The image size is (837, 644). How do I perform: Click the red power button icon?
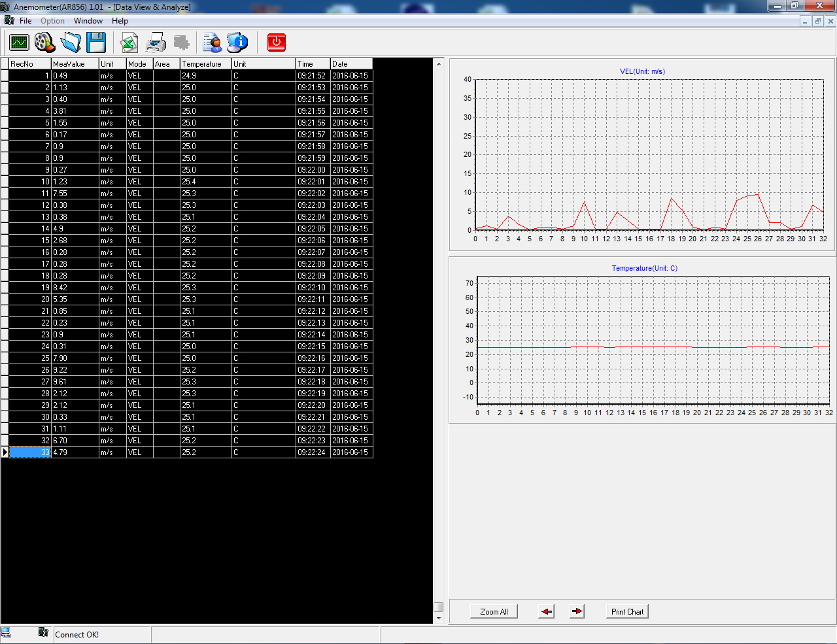pos(277,43)
